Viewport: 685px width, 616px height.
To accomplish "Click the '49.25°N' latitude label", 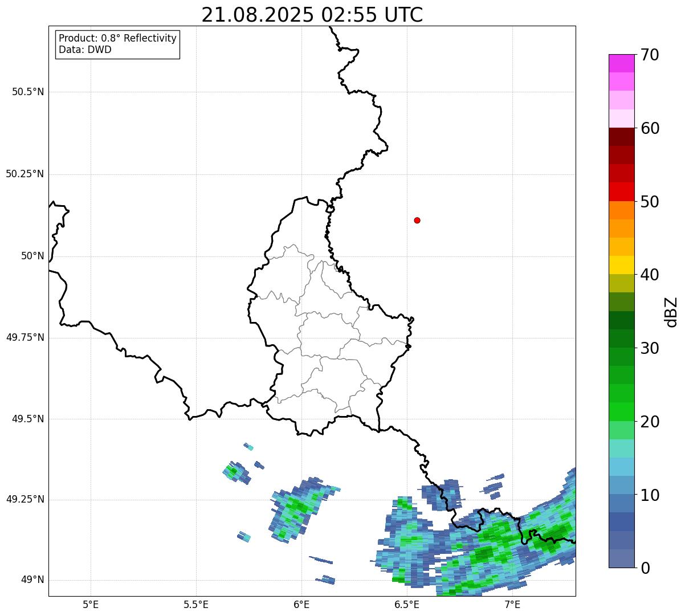I will click(25, 499).
